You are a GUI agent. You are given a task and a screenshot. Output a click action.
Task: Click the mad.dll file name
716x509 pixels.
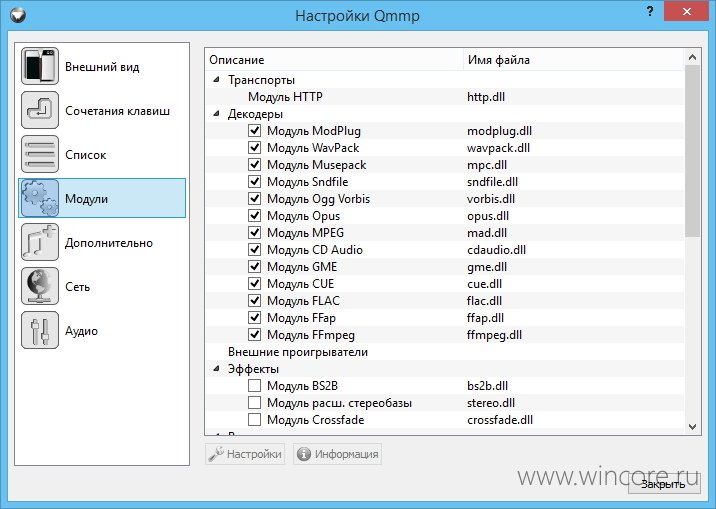click(487, 233)
